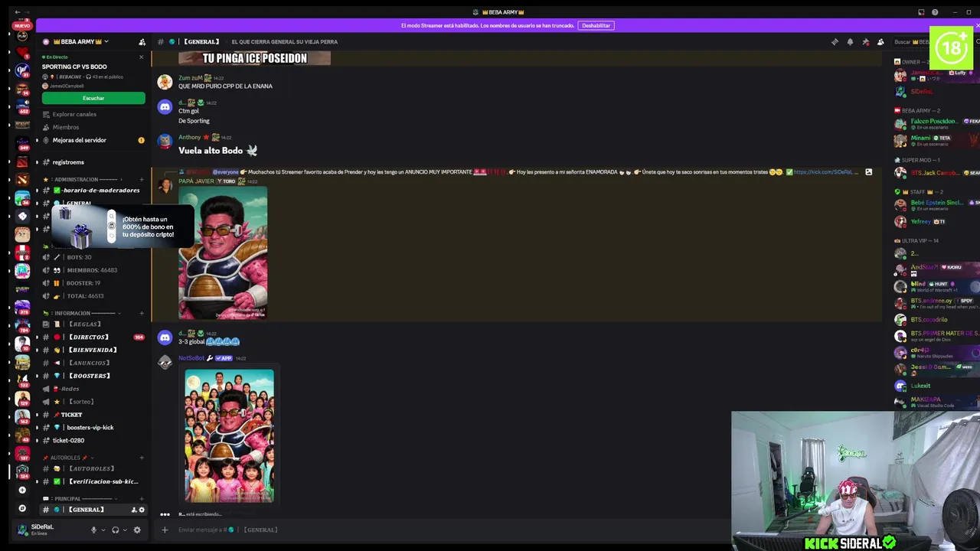
Task: Add channel to AUTOROLES category
Action: click(x=142, y=458)
